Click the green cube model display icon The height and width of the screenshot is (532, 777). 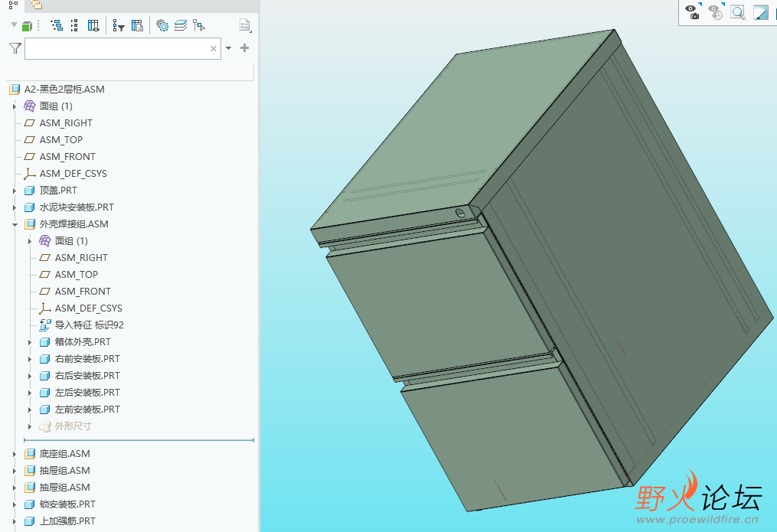tap(28, 26)
